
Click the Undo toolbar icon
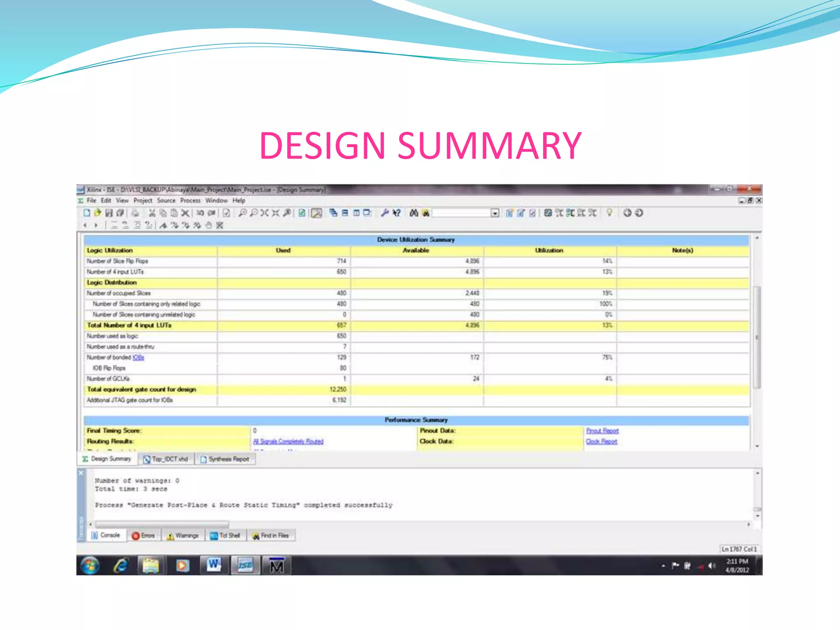[200, 212]
